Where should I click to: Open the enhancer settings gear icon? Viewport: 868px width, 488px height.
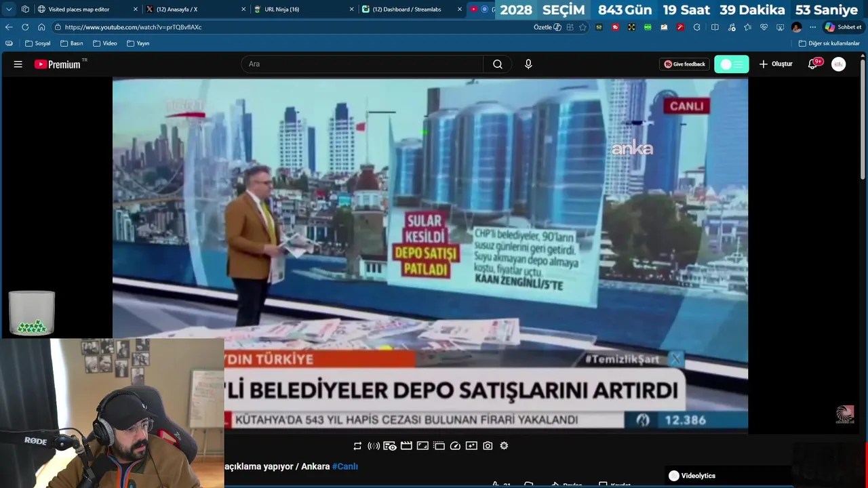pyautogui.click(x=504, y=446)
